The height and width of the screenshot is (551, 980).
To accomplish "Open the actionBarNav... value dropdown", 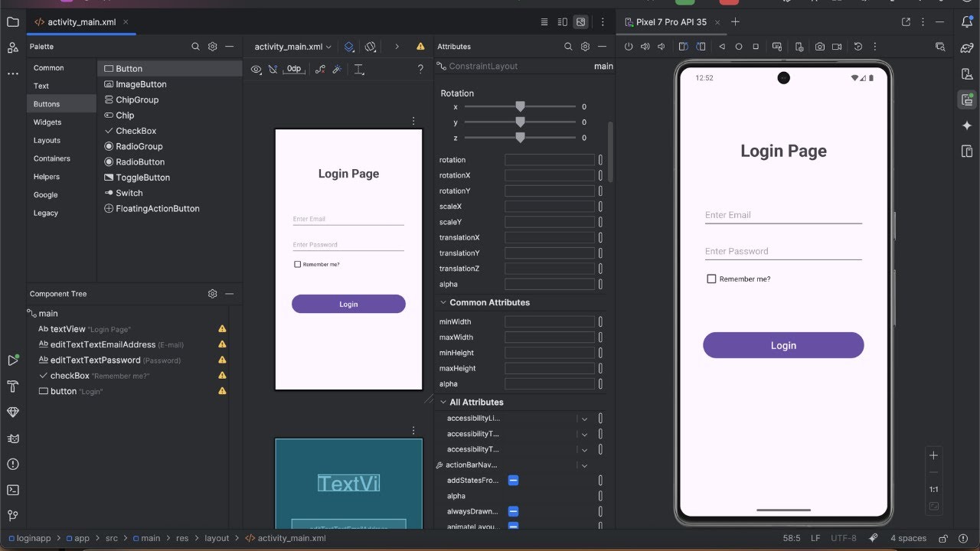I will tap(584, 465).
